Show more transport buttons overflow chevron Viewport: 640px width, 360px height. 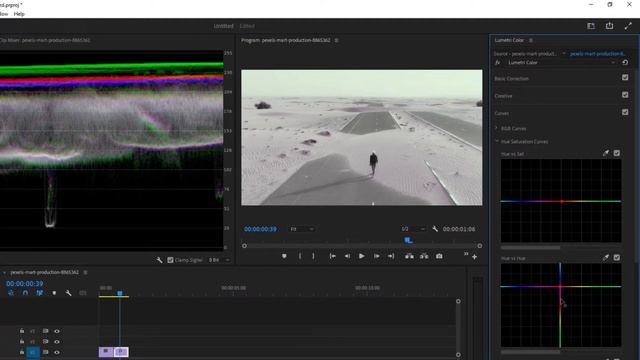click(x=466, y=254)
